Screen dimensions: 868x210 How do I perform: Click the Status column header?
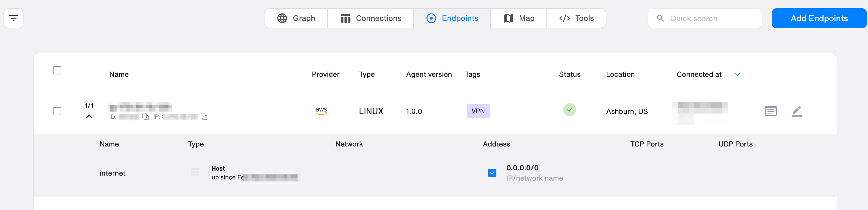[x=569, y=74]
